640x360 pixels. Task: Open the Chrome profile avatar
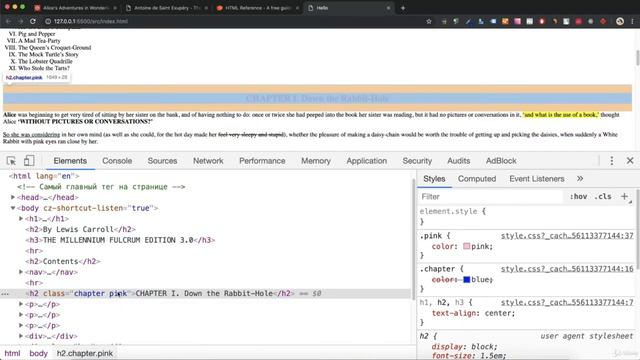(x=620, y=21)
